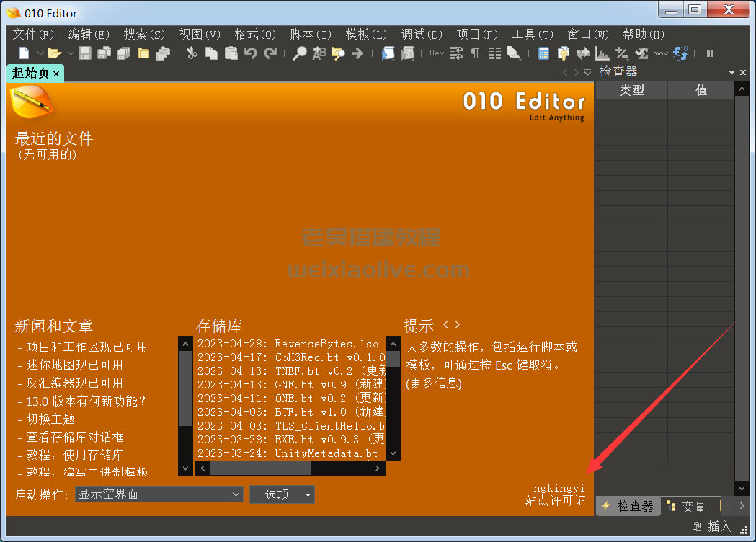The image size is (756, 542).
Task: Click the Undo arrow icon
Action: pyautogui.click(x=251, y=53)
